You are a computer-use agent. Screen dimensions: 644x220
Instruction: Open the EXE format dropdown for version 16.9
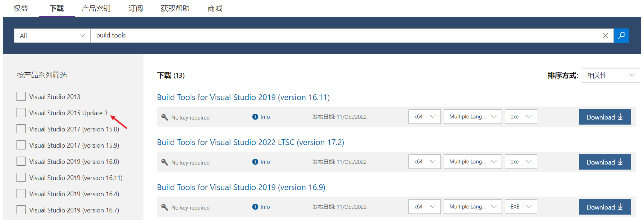521,207
